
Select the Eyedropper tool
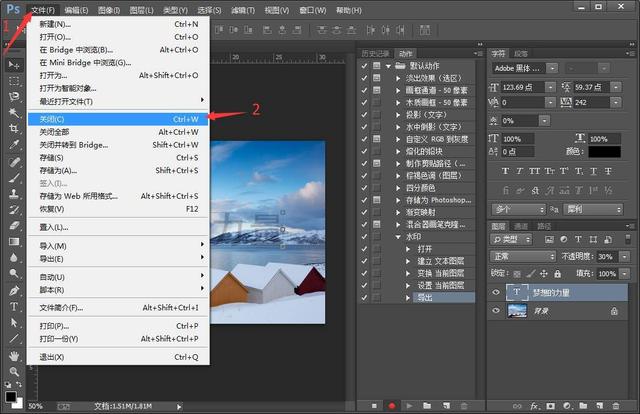tap(14, 144)
